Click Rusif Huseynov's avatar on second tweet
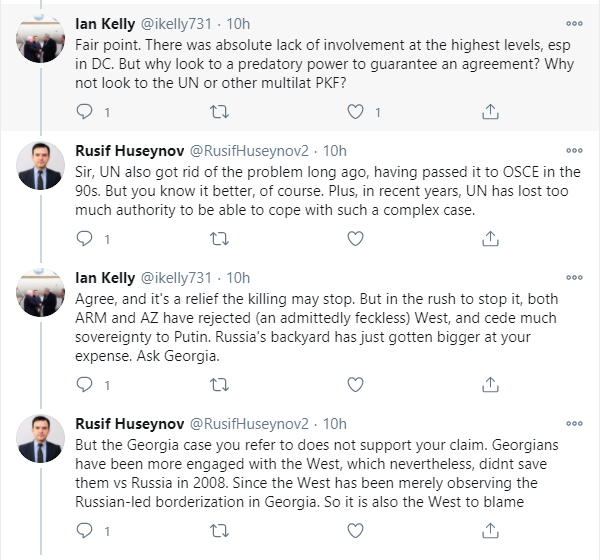The image size is (605, 560). [42, 165]
